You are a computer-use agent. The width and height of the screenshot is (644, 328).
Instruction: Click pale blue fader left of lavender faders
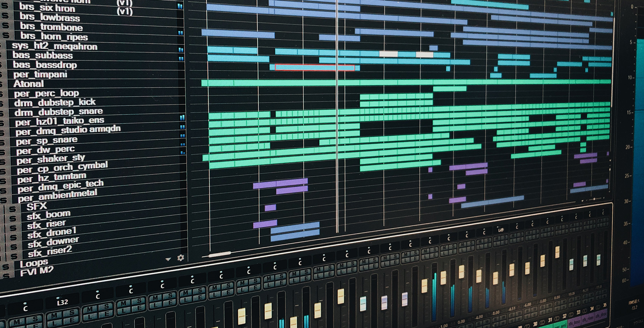(x=363, y=304)
